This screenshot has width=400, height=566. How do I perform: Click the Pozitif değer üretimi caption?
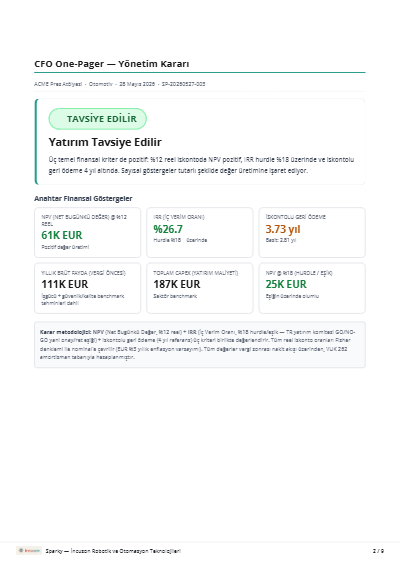point(65,247)
